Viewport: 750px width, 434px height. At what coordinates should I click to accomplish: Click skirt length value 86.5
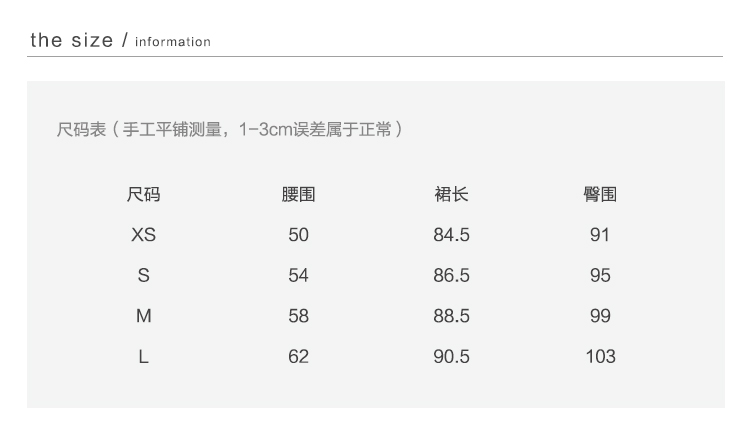[451, 275]
